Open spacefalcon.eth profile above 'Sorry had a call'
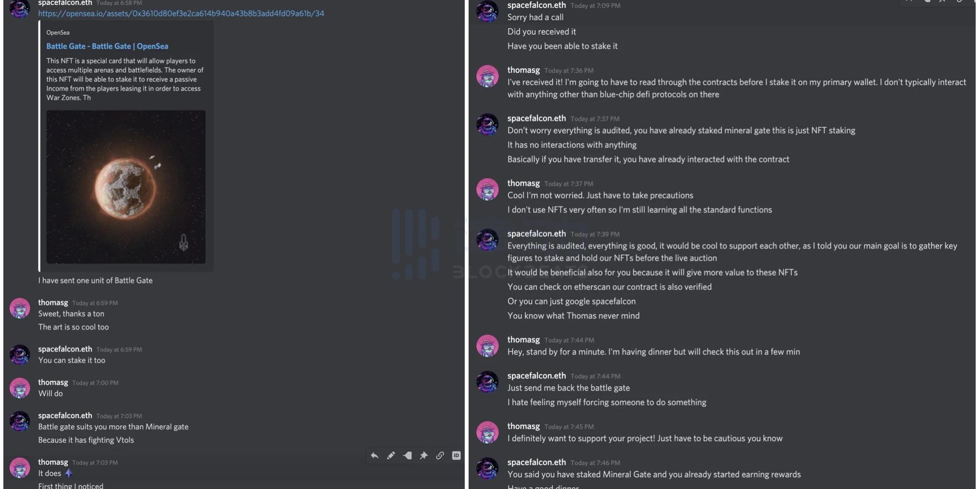This screenshot has height=489, width=980. 536,5
